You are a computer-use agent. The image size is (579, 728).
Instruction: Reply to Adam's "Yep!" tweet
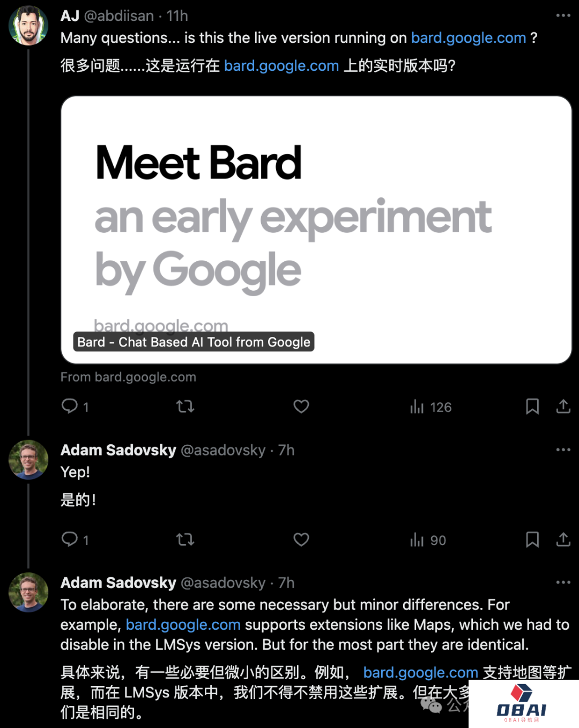[x=70, y=539]
